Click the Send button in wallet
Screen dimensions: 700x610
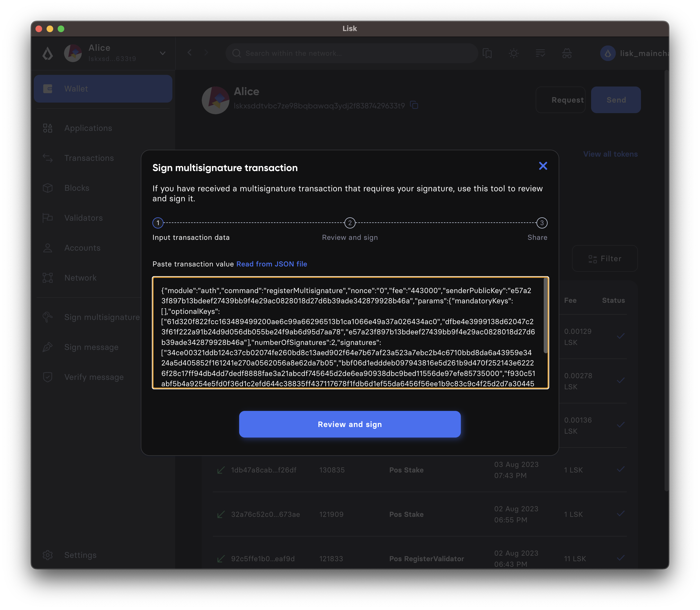click(x=615, y=100)
